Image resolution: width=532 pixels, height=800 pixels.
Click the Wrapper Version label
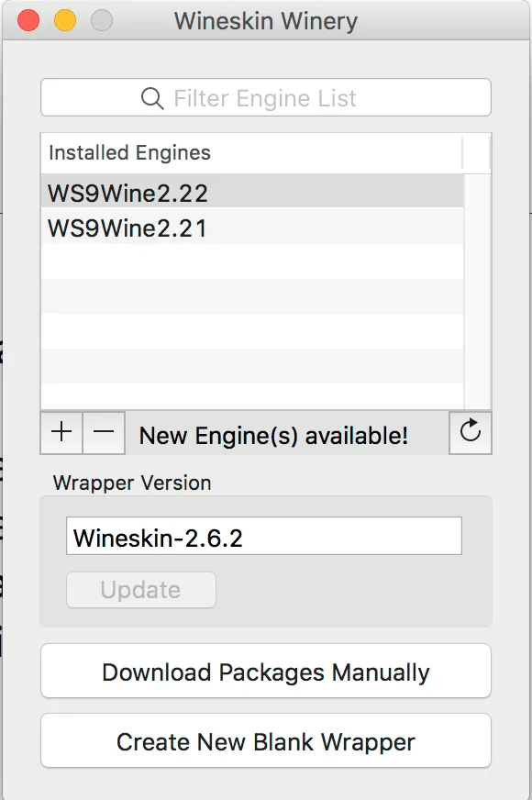click(132, 483)
